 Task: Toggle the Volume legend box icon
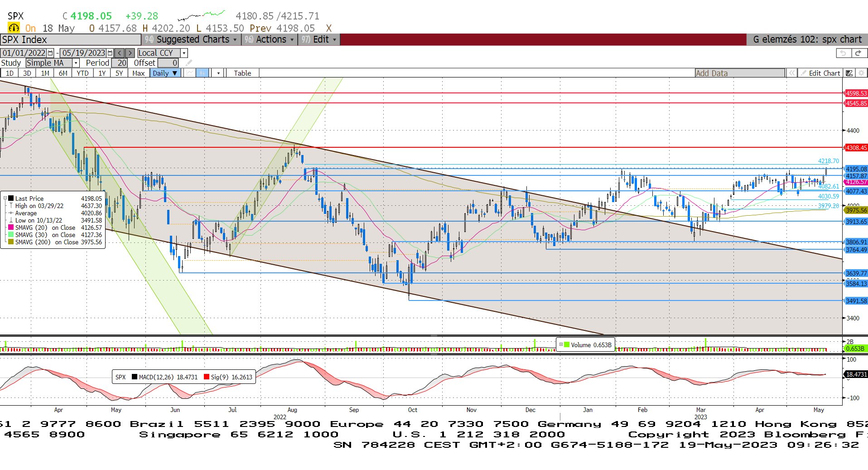point(561,345)
